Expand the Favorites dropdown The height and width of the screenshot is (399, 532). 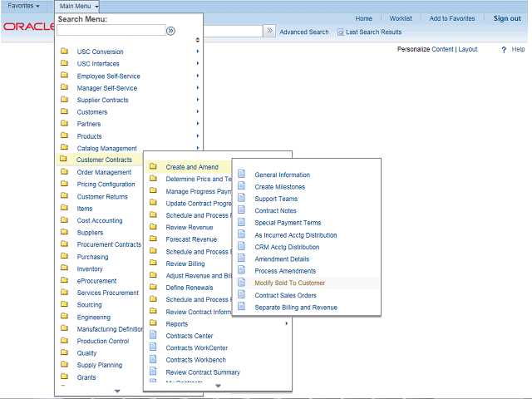pyautogui.click(x=24, y=6)
